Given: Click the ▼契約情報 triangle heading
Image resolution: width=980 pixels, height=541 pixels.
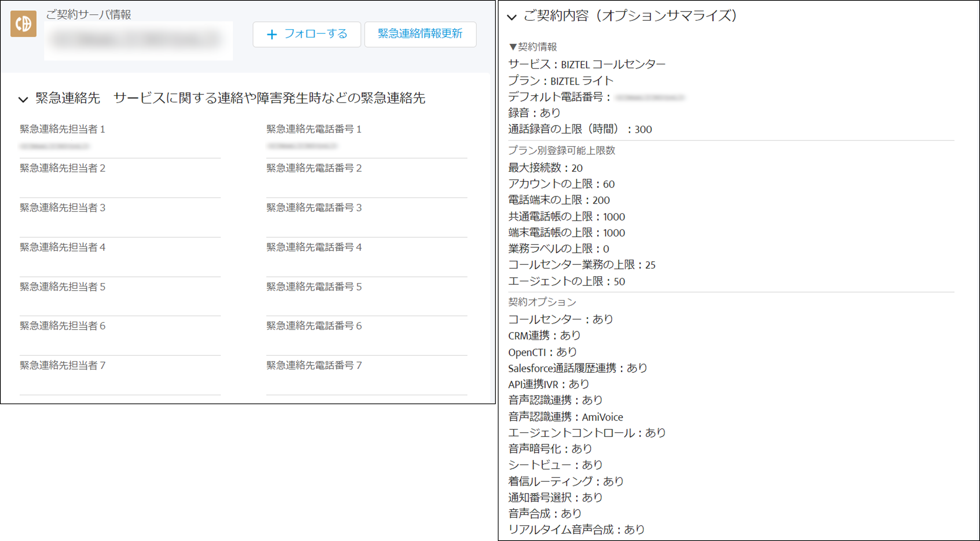Looking at the screenshot, I should [533, 47].
